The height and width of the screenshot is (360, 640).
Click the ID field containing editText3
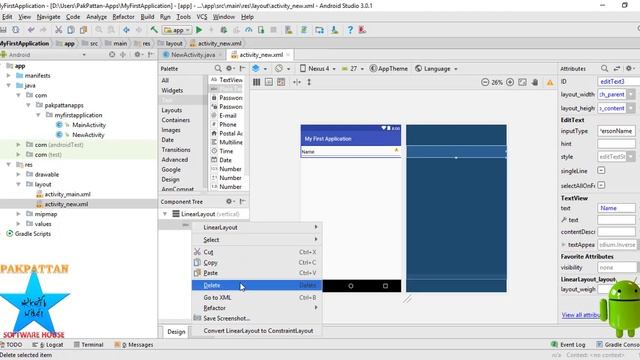[618, 81]
